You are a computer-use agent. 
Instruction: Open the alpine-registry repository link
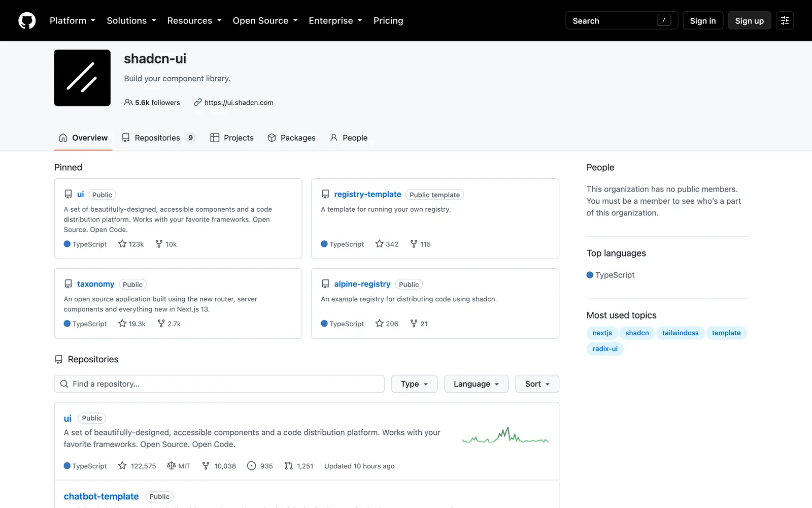coord(362,284)
